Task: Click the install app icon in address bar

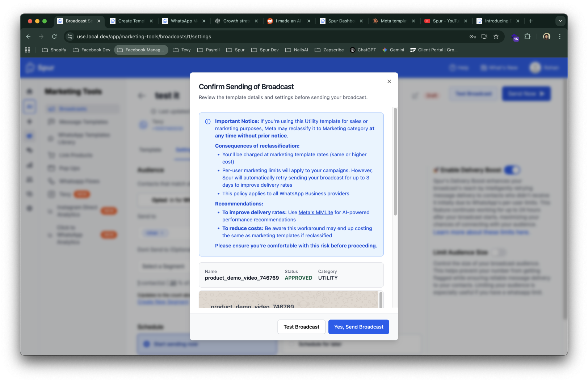Action: tap(484, 37)
